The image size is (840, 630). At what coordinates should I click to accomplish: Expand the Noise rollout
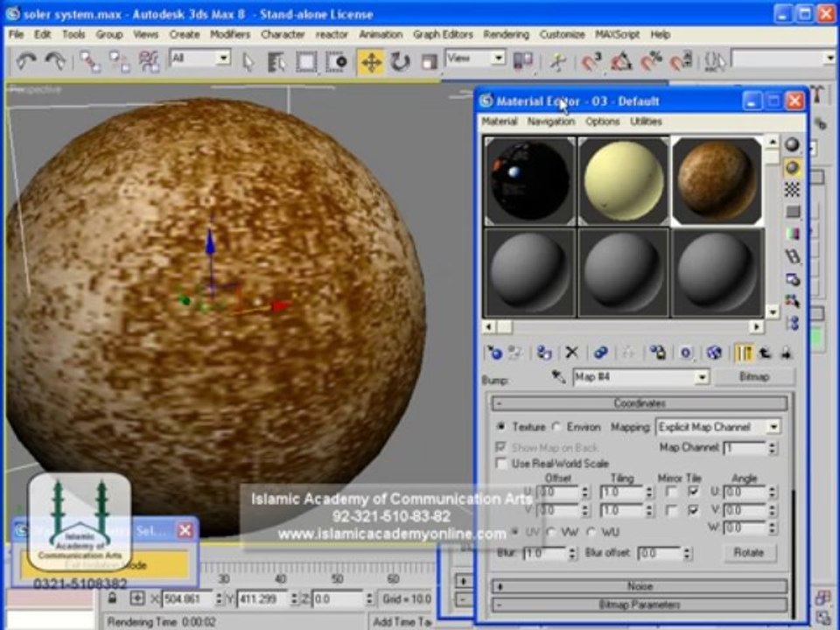point(640,586)
